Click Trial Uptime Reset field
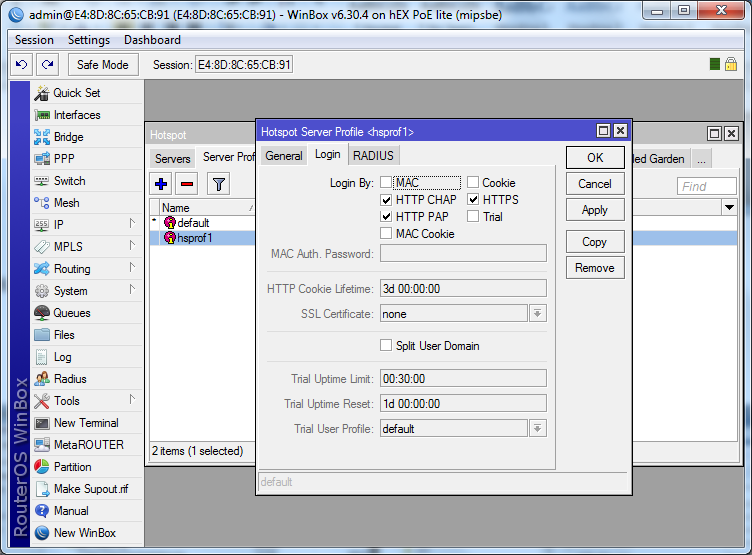 point(463,403)
